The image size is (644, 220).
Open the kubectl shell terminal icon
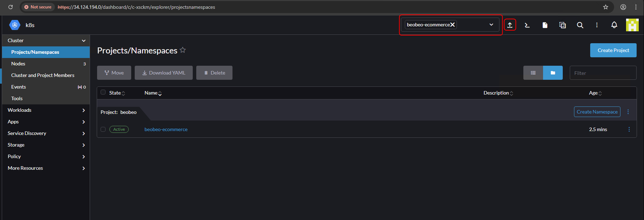527,25
